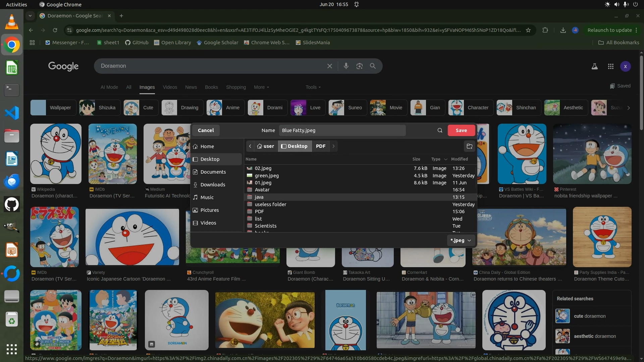Screen dimensions: 644x362
Task: Switch to the Videos search tab
Action: [x=170, y=87]
